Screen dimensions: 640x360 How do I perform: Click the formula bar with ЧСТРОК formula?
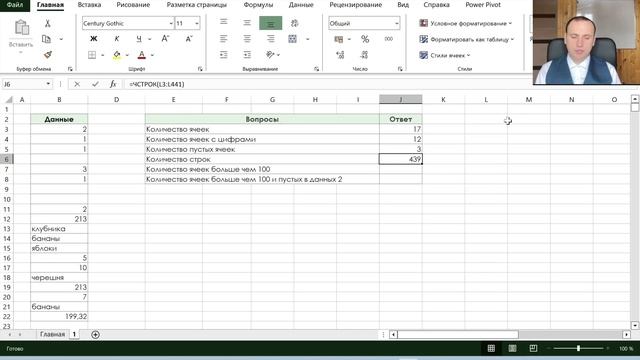pos(327,84)
